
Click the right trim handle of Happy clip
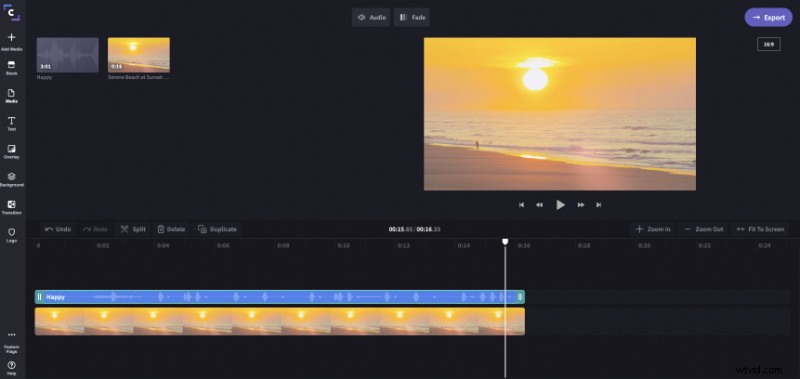(x=520, y=297)
